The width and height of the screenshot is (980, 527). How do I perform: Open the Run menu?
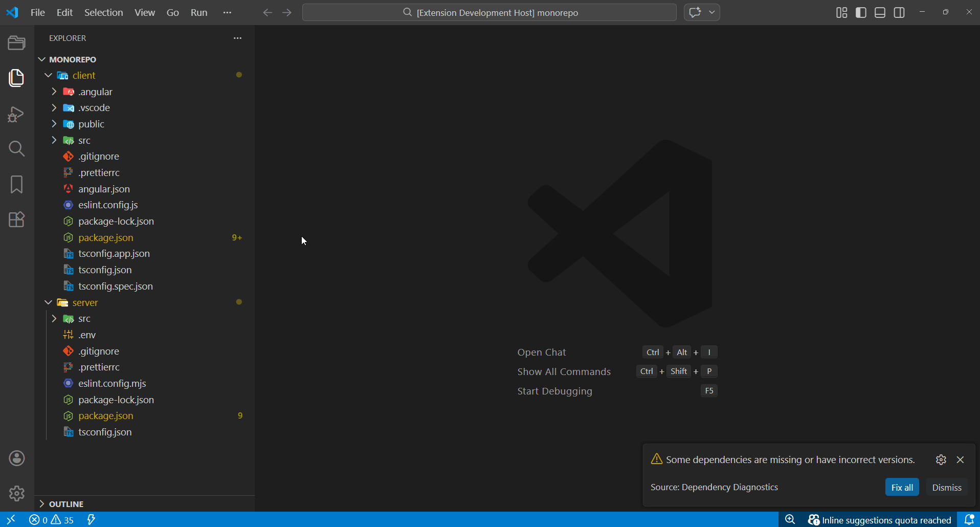(x=199, y=12)
